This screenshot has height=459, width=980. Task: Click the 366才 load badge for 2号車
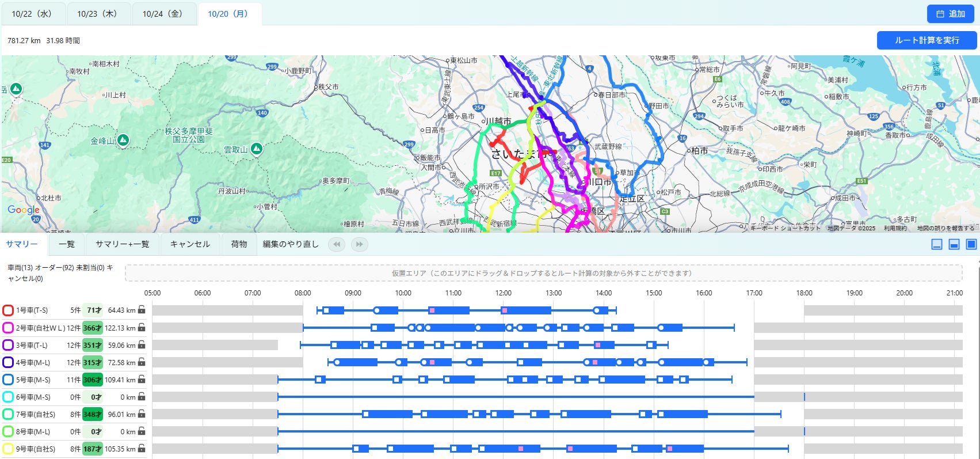pyautogui.click(x=92, y=328)
